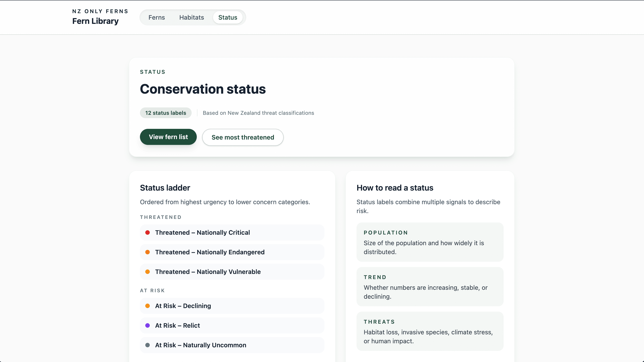Open the Ferns tab

coord(156,18)
